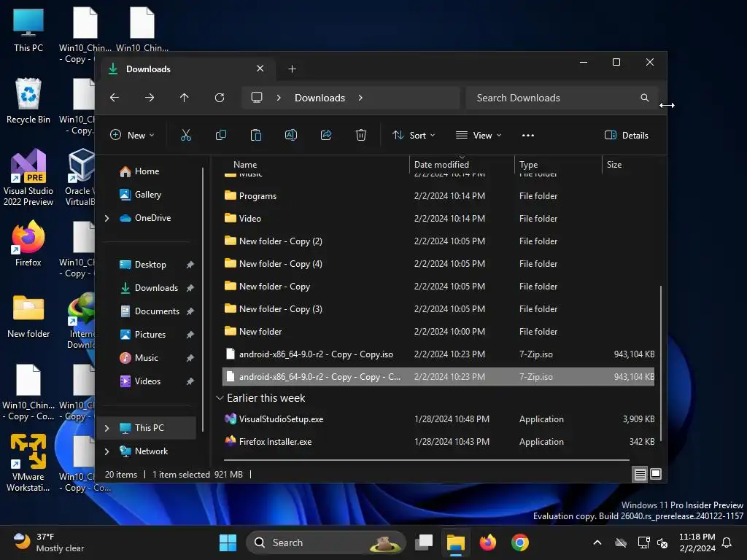The image size is (747, 560).
Task: Go forward with the right arrow
Action: pyautogui.click(x=150, y=98)
